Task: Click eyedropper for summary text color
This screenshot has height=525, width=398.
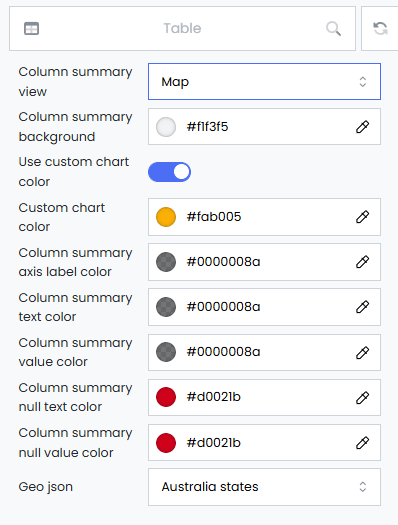Action: (x=362, y=307)
